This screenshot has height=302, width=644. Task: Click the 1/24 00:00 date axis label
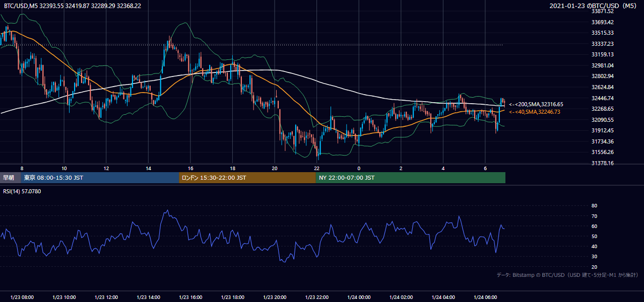pos(359,297)
